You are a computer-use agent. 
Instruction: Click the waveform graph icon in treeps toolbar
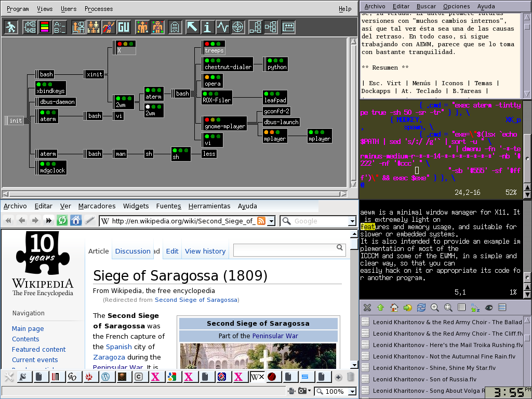[222, 27]
